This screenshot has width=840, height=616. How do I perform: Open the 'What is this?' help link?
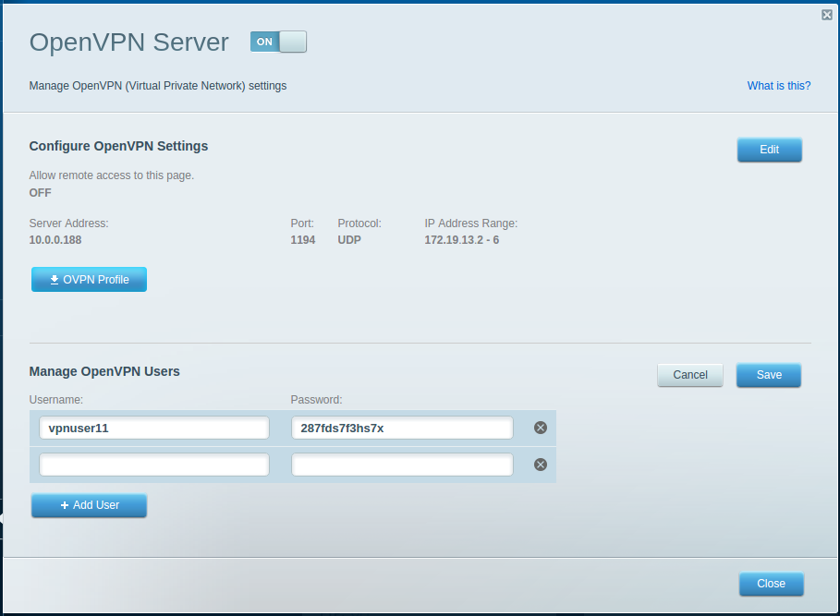click(778, 86)
